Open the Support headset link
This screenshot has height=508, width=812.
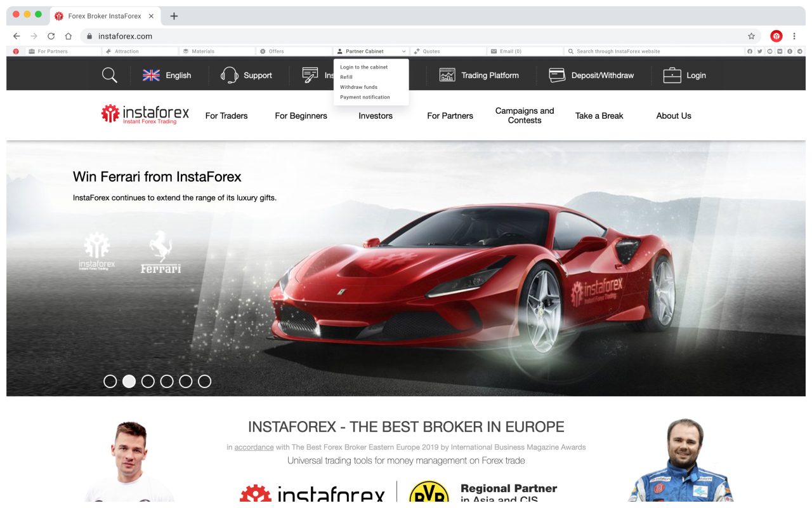click(246, 75)
